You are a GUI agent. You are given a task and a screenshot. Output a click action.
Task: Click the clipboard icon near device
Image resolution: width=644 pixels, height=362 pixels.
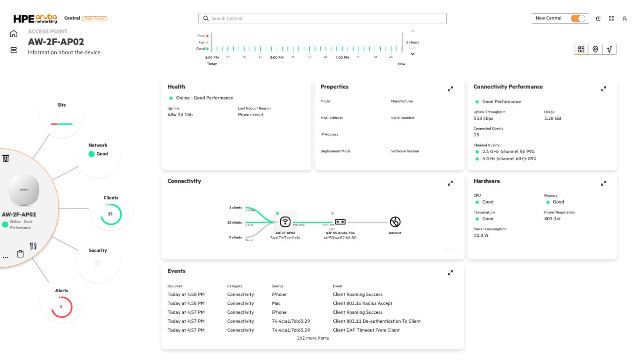pyautogui.click(x=20, y=254)
